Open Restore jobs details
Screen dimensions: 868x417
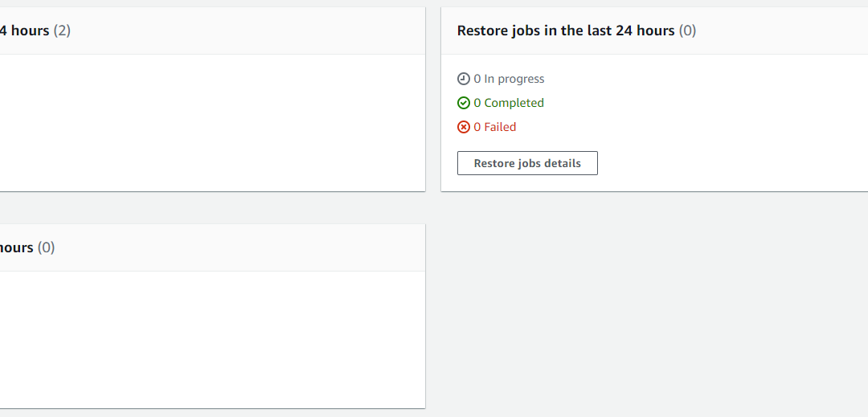pos(527,163)
